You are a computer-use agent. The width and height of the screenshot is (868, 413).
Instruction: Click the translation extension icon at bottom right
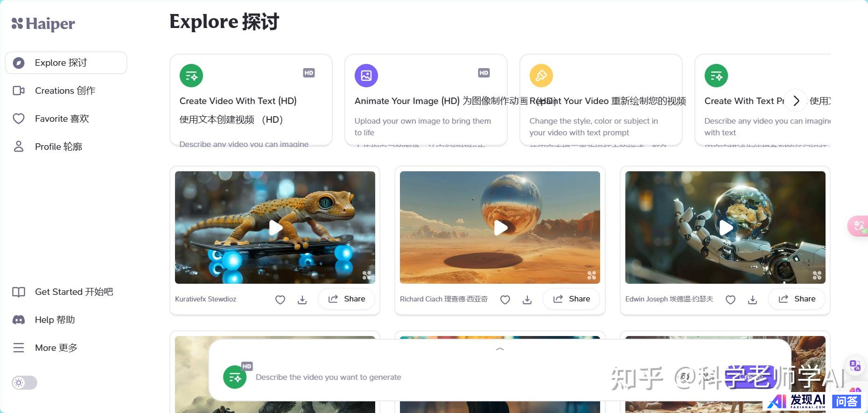coord(855,365)
